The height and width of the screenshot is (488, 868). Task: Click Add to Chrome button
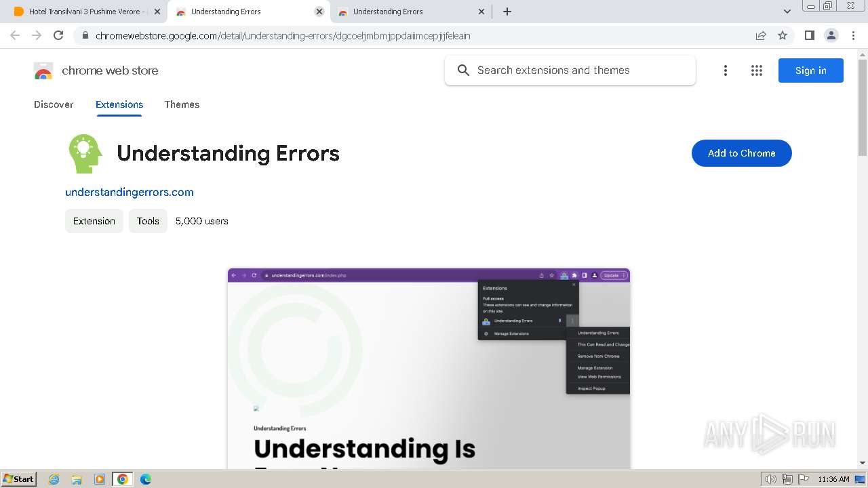742,153
